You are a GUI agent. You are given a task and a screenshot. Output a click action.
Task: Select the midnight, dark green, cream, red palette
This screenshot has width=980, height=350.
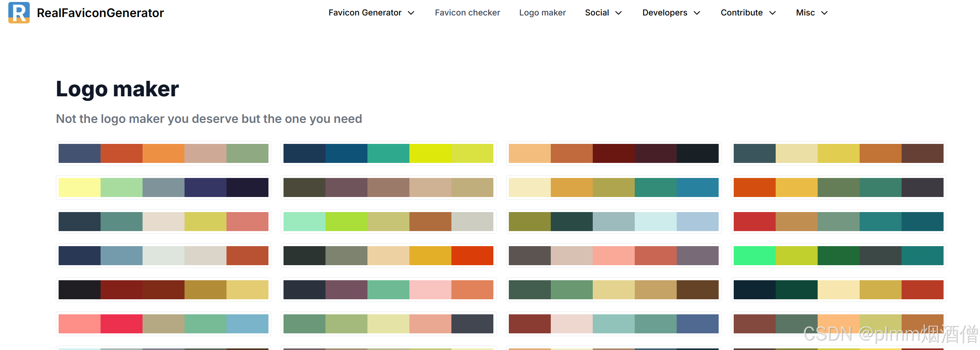pyautogui.click(x=839, y=290)
